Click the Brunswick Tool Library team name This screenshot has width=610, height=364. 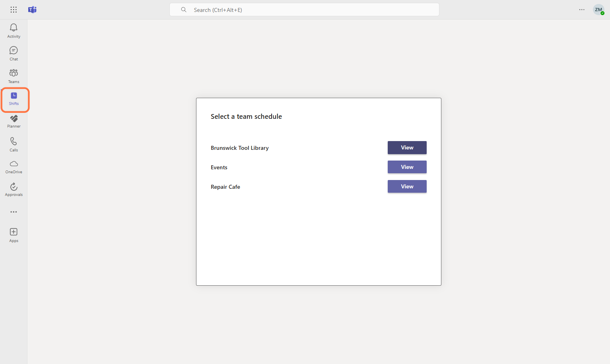[x=240, y=148]
